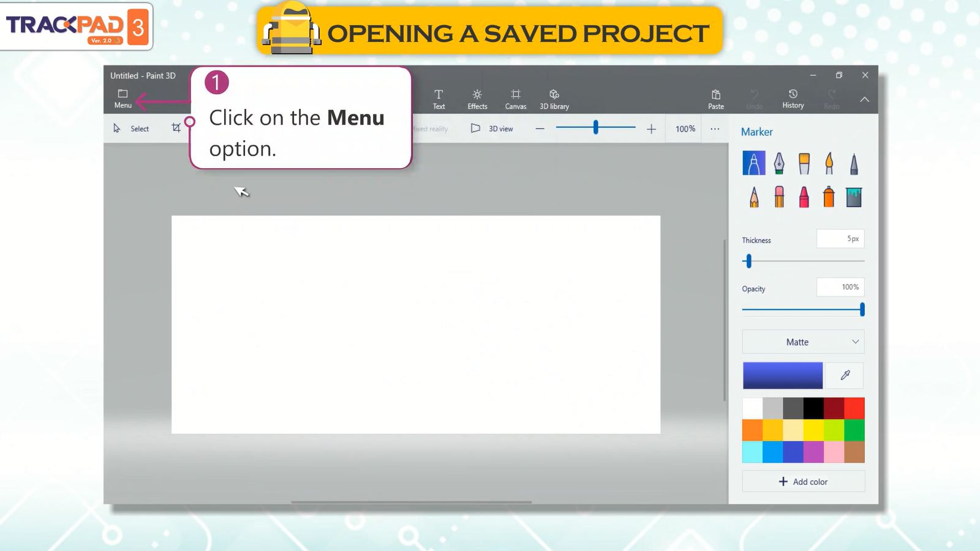This screenshot has width=980, height=551.
Task: Pick the lime color swatch
Action: click(x=834, y=430)
